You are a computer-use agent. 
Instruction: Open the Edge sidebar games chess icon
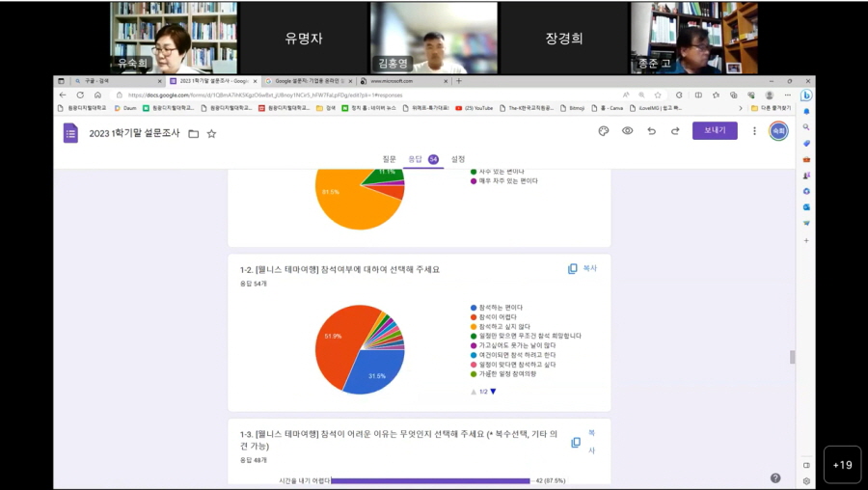pyautogui.click(x=806, y=176)
